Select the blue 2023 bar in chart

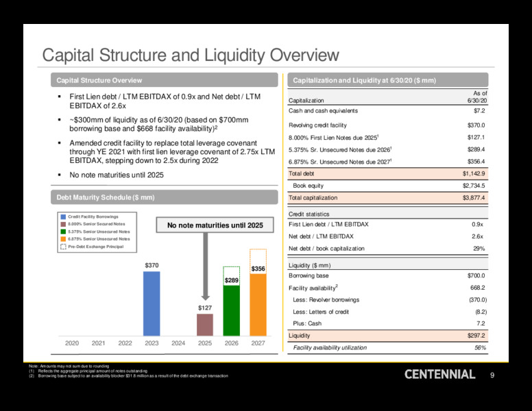(152, 303)
